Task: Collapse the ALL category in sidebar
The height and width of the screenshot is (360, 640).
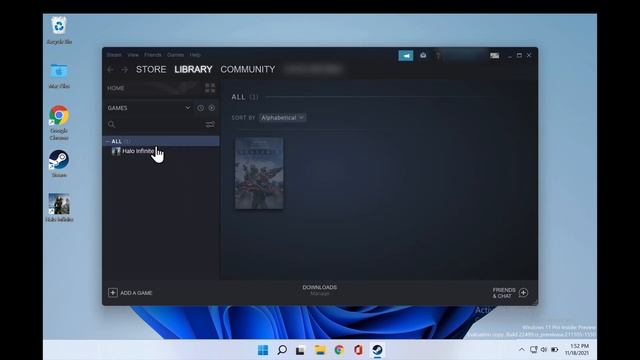Action: coord(108,141)
